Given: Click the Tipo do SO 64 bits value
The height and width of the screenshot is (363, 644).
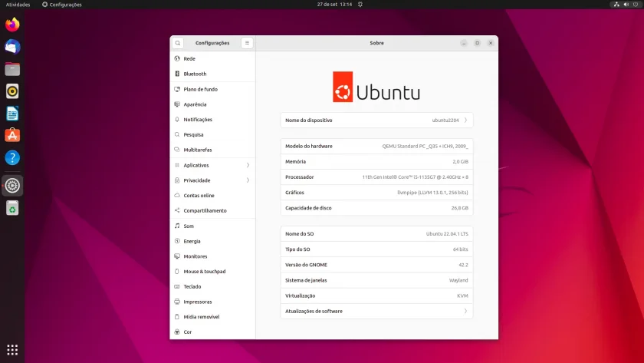Looking at the screenshot, I should tap(461, 249).
